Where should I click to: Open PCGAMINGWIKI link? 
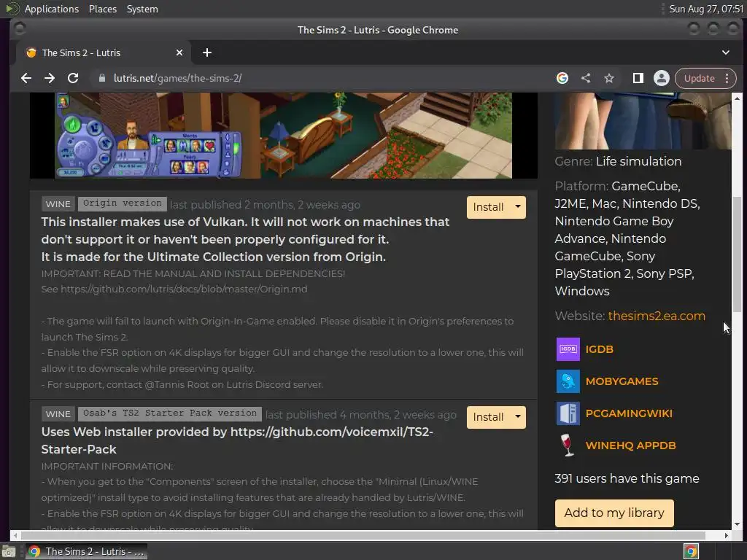pyautogui.click(x=629, y=413)
